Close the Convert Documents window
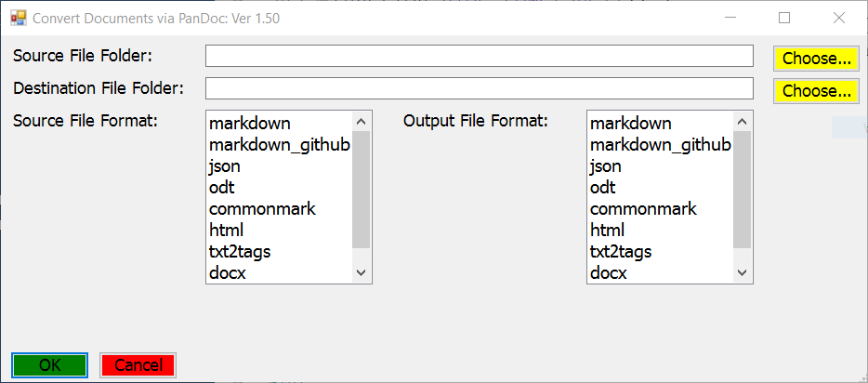 point(839,18)
